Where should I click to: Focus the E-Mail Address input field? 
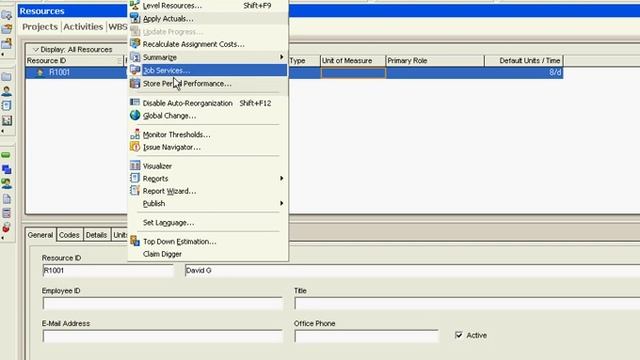click(x=162, y=336)
